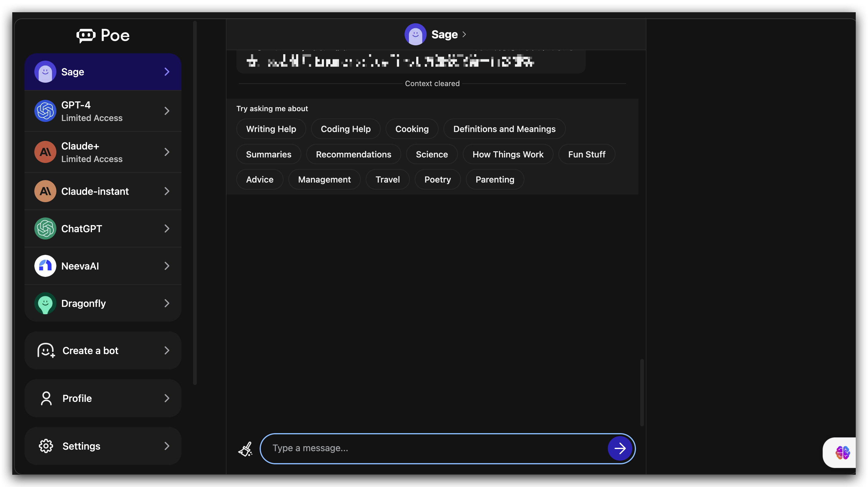The width and height of the screenshot is (868, 487).
Task: Open Dragonfly row chevron
Action: pyautogui.click(x=167, y=304)
